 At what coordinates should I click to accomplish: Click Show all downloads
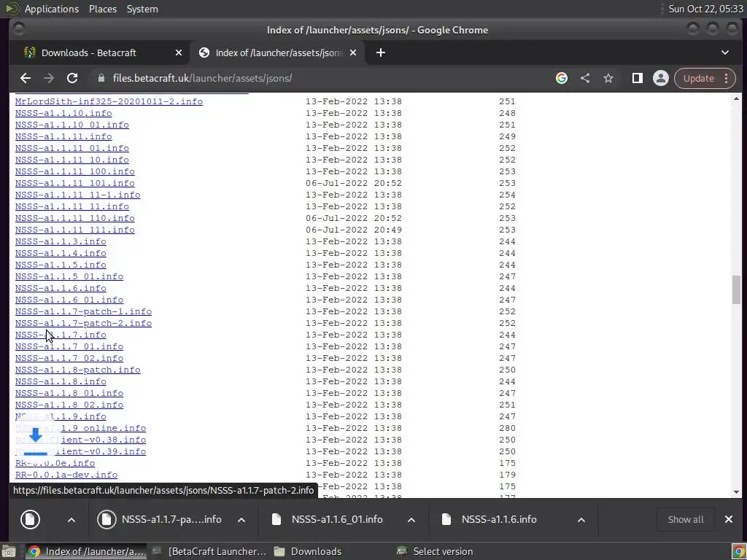[x=686, y=519]
